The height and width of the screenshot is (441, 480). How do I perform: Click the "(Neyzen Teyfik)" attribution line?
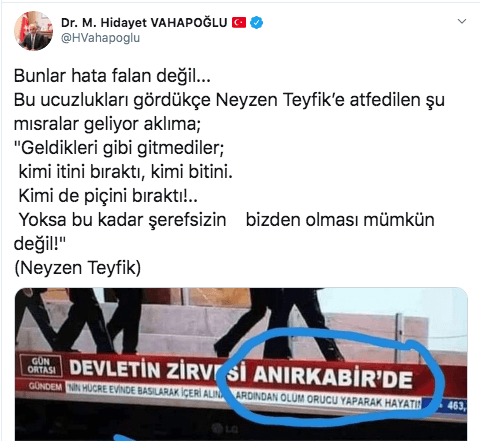[78, 268]
